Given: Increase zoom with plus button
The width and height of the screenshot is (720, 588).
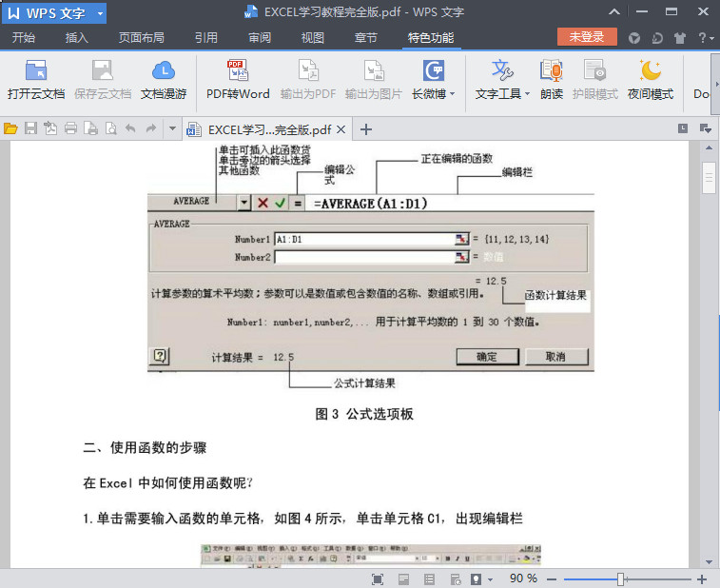Looking at the screenshot, I should pyautogui.click(x=702, y=579).
